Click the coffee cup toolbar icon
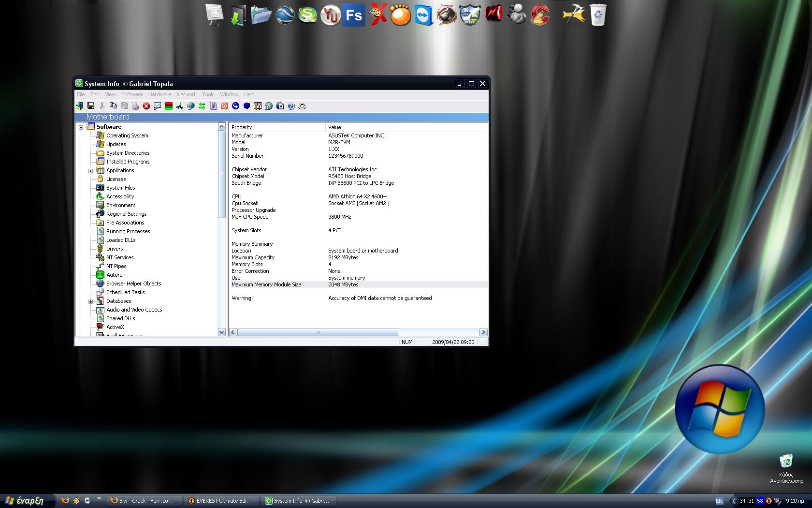 [302, 106]
